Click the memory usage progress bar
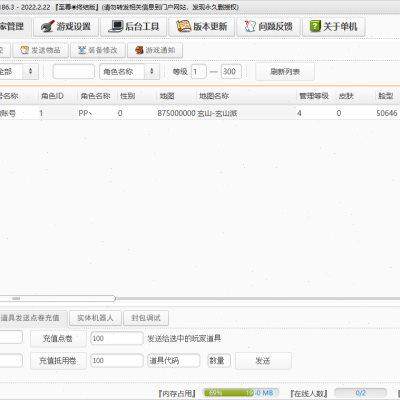The image size is (400, 400). coord(241,393)
